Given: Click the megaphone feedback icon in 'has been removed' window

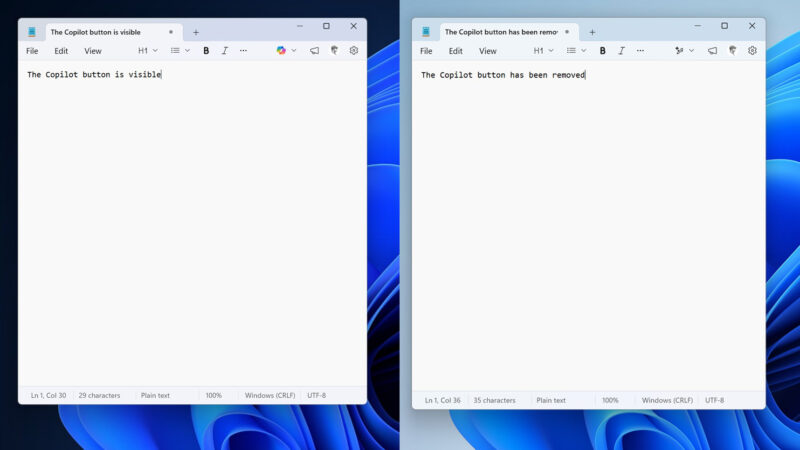Looking at the screenshot, I should click(712, 51).
